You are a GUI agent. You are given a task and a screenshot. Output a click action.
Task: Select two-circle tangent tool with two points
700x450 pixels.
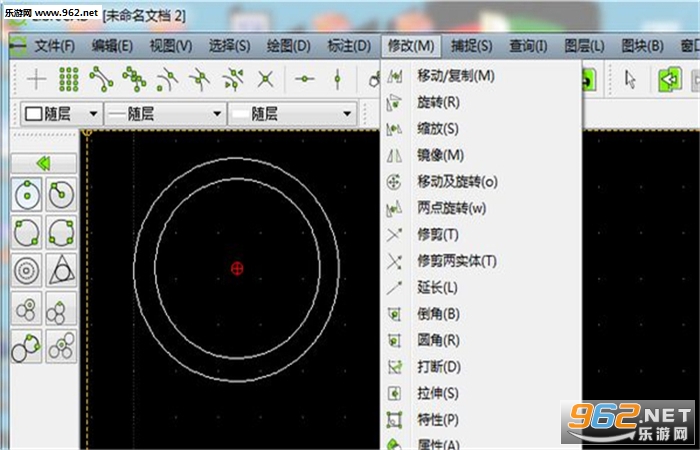pyautogui.click(x=27, y=346)
